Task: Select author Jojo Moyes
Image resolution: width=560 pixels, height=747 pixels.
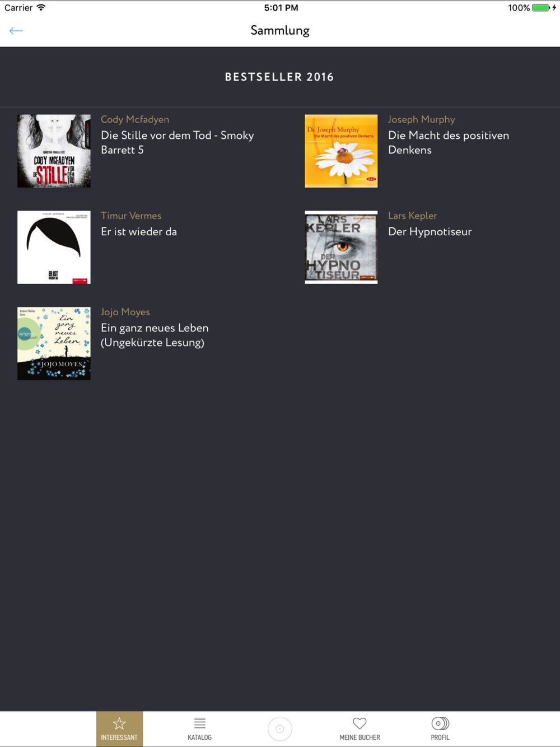Action: click(x=125, y=312)
